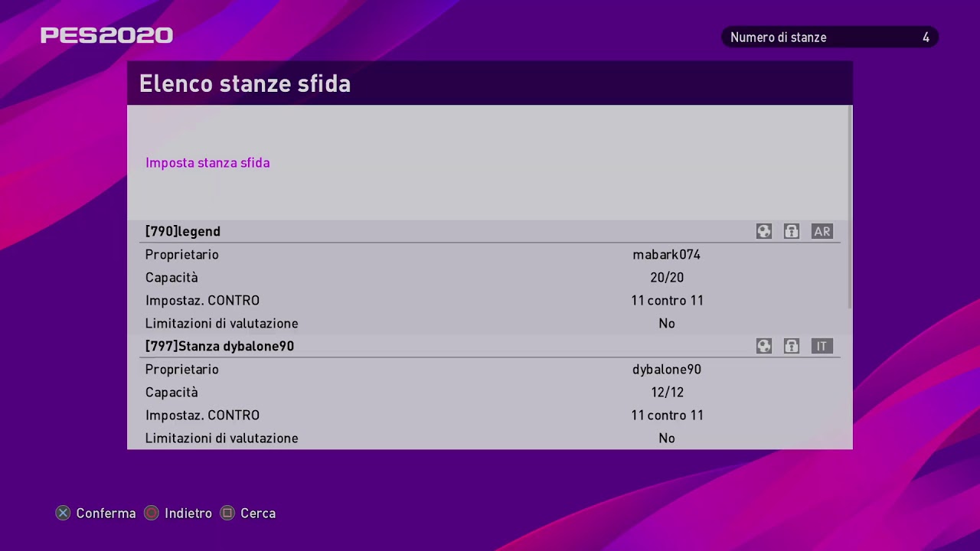980x551 pixels.
Task: Click the AR region badge on legend room
Action: point(822,231)
